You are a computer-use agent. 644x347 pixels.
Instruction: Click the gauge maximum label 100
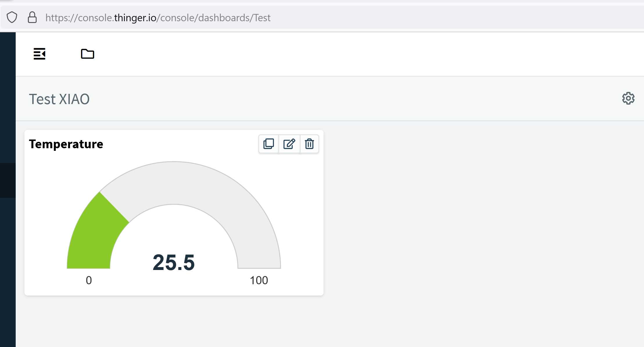coord(259,280)
